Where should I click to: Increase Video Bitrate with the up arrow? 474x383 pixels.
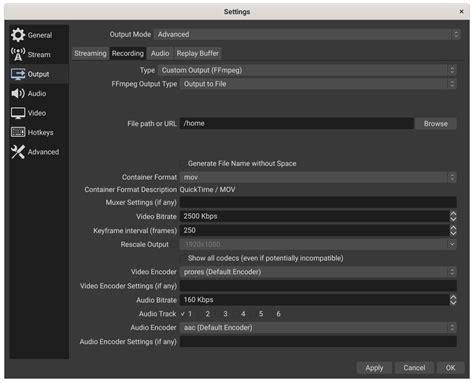tap(453, 214)
